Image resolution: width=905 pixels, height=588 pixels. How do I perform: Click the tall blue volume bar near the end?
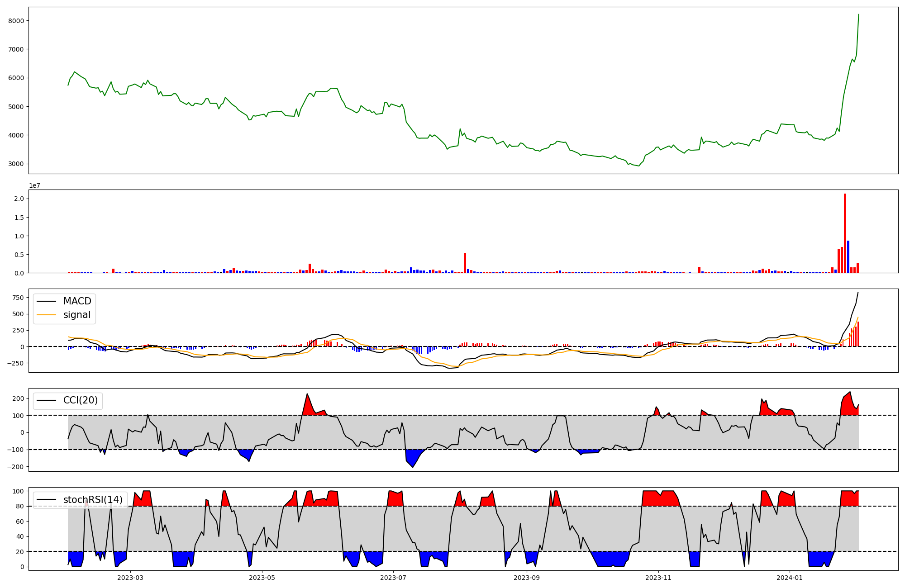[x=848, y=256]
